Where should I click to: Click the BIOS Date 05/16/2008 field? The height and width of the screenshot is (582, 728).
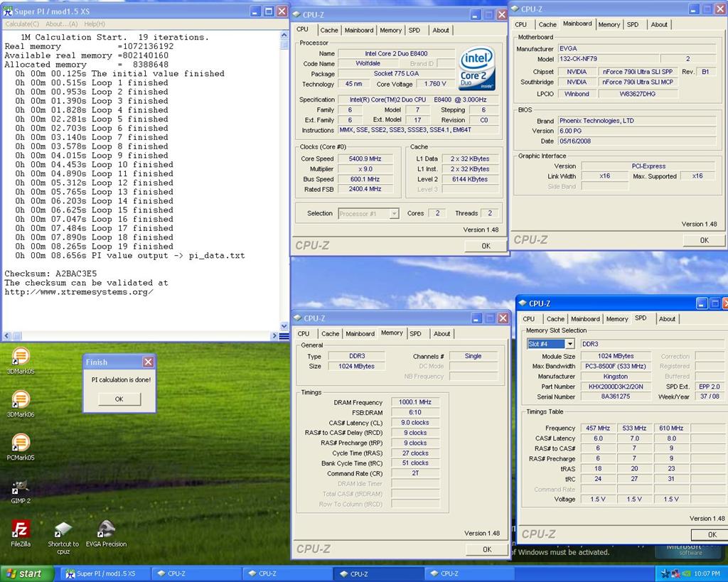coord(636,141)
